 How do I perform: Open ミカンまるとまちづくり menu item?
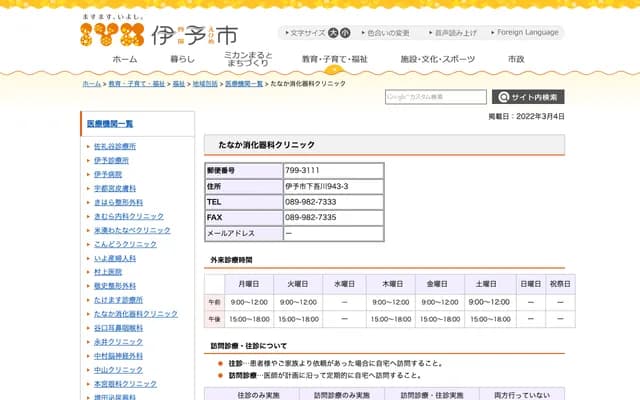tap(248, 59)
